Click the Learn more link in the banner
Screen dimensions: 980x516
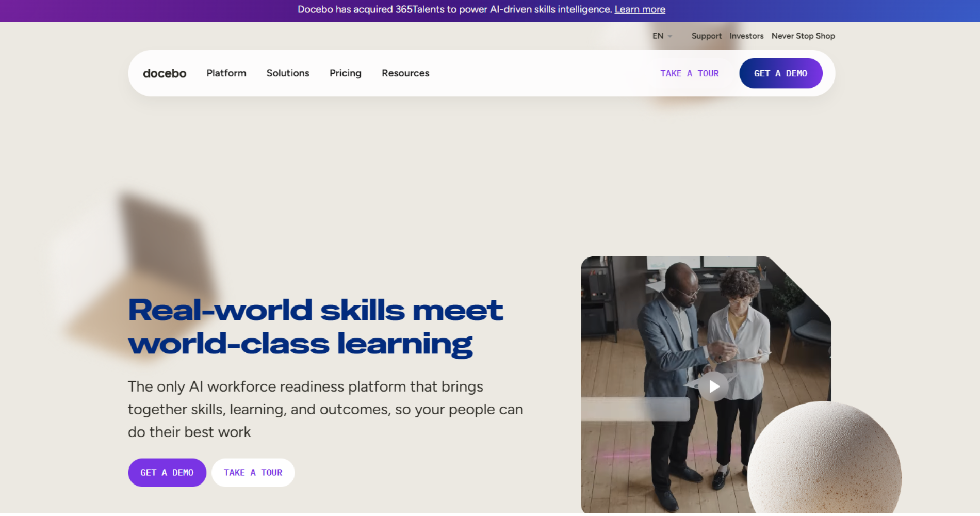[639, 9]
